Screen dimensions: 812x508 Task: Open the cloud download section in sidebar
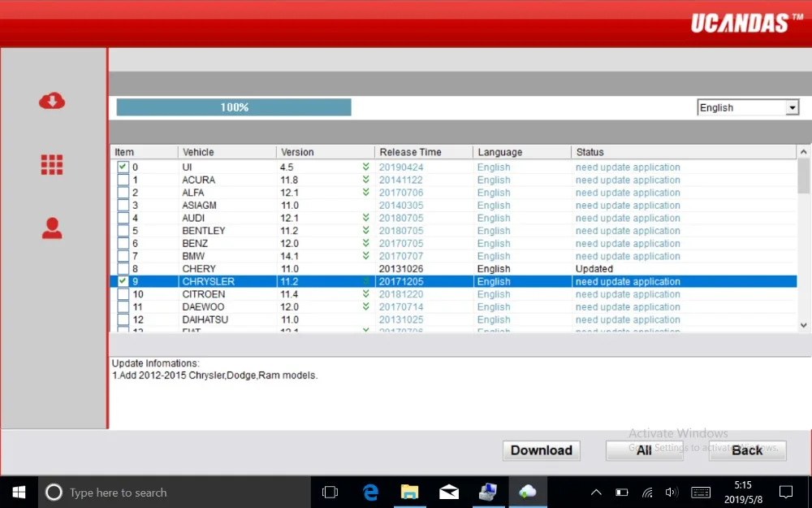(x=52, y=101)
